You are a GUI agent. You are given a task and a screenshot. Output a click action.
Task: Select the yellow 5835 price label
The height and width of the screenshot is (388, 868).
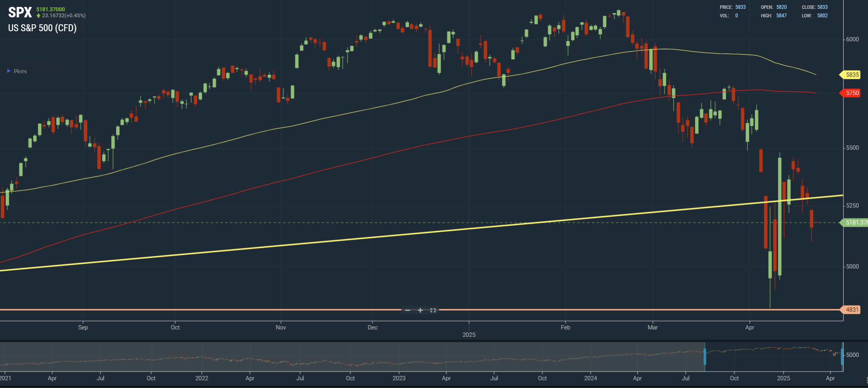tap(850, 75)
